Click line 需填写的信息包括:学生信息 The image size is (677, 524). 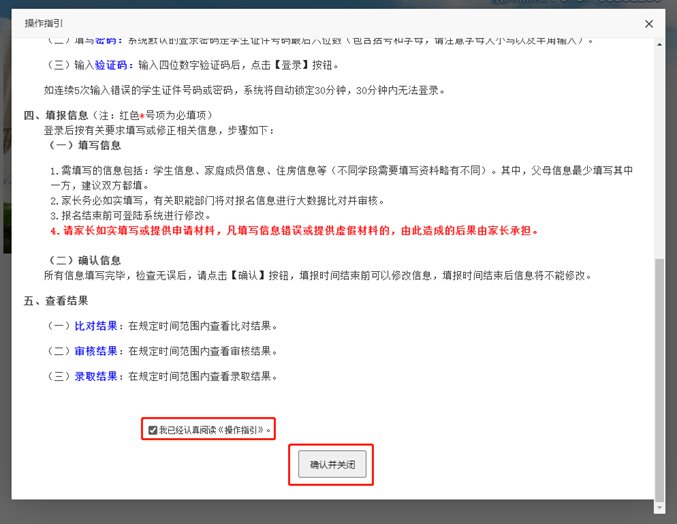342,178
